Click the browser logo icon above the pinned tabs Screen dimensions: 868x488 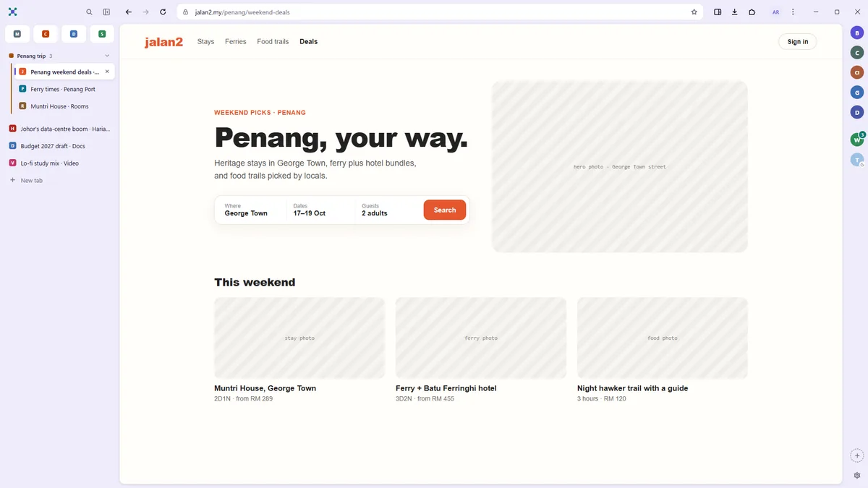pyautogui.click(x=12, y=12)
